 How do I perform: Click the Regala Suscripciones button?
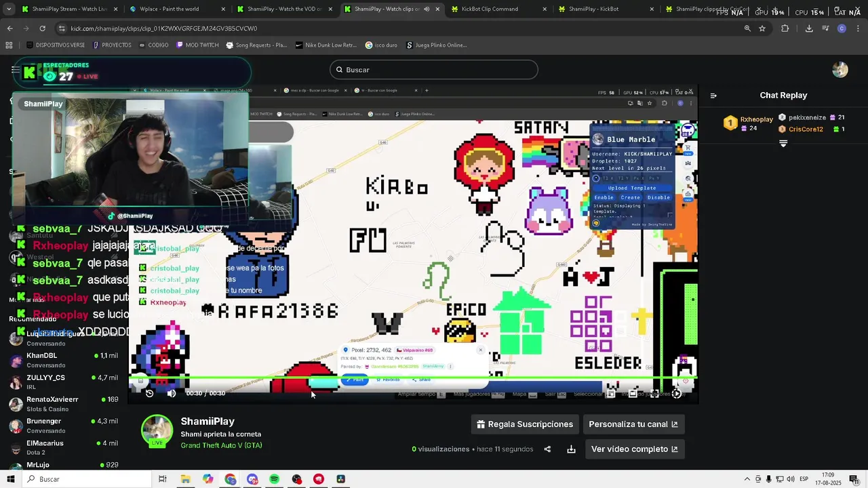525,424
